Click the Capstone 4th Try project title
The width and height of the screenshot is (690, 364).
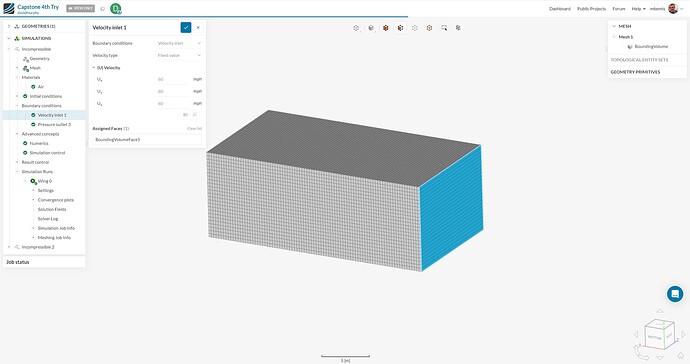(38, 7)
